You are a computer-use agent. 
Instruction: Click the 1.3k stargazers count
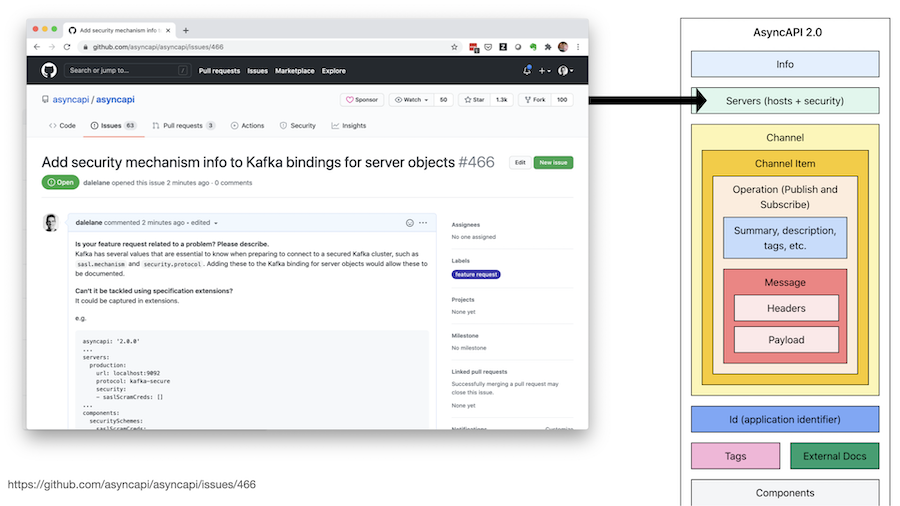(x=502, y=100)
